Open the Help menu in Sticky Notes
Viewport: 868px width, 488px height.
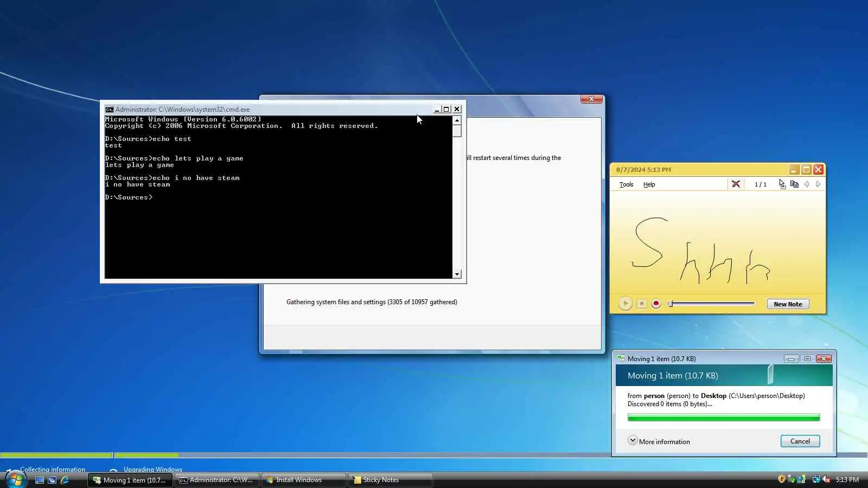click(x=649, y=184)
